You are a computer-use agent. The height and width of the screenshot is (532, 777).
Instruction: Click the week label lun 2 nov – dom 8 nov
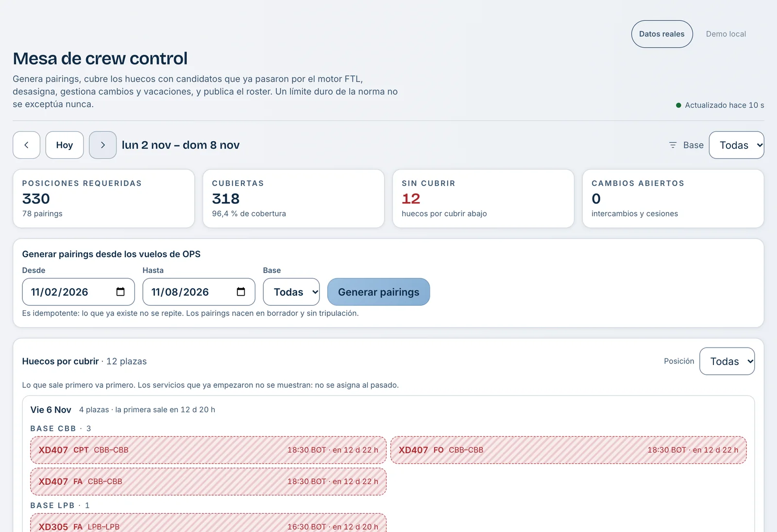click(181, 145)
